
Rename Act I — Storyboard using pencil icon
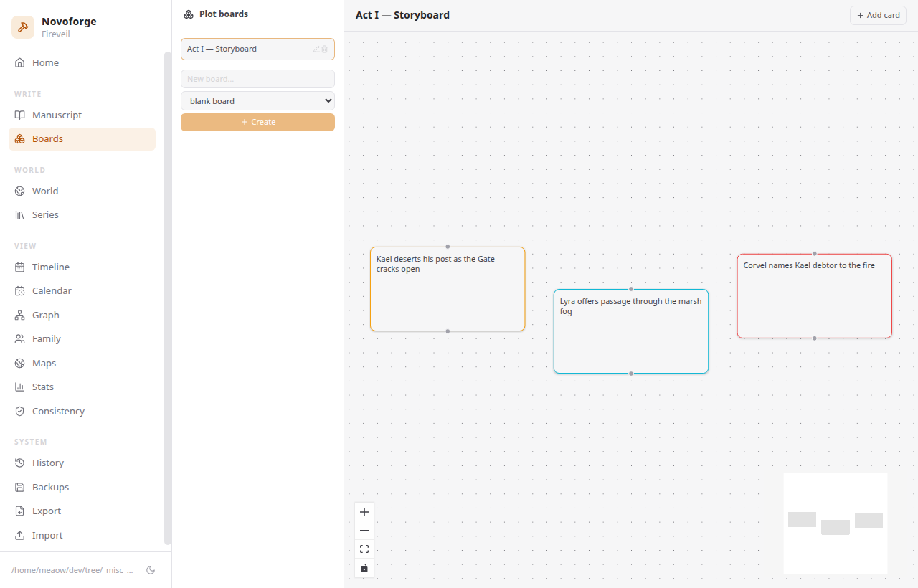click(x=316, y=49)
